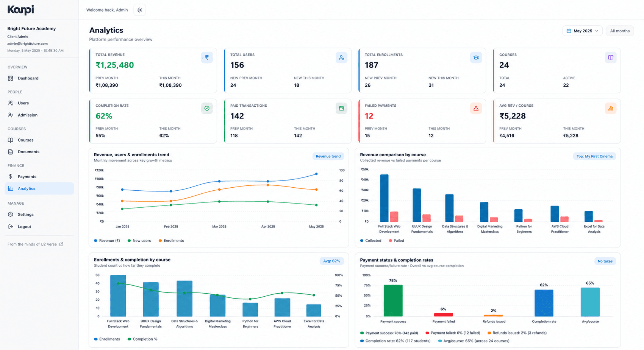Toggle the light/dark theme sun icon
The height and width of the screenshot is (350, 644).
pyautogui.click(x=140, y=10)
